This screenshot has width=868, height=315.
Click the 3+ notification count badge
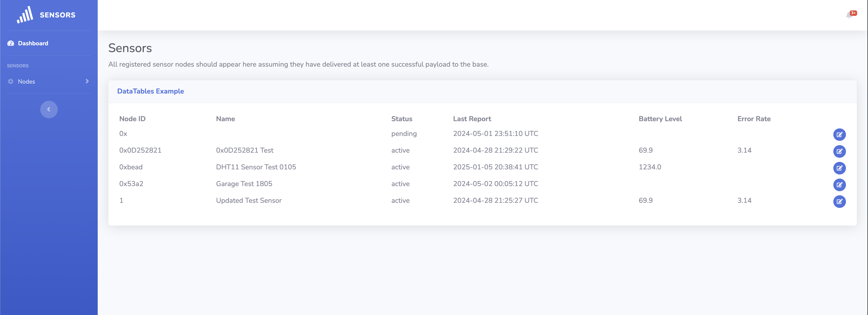(853, 13)
